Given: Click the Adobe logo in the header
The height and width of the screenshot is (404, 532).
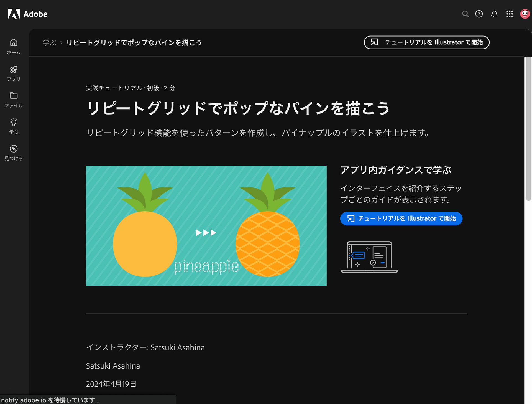Looking at the screenshot, I should point(14,14).
